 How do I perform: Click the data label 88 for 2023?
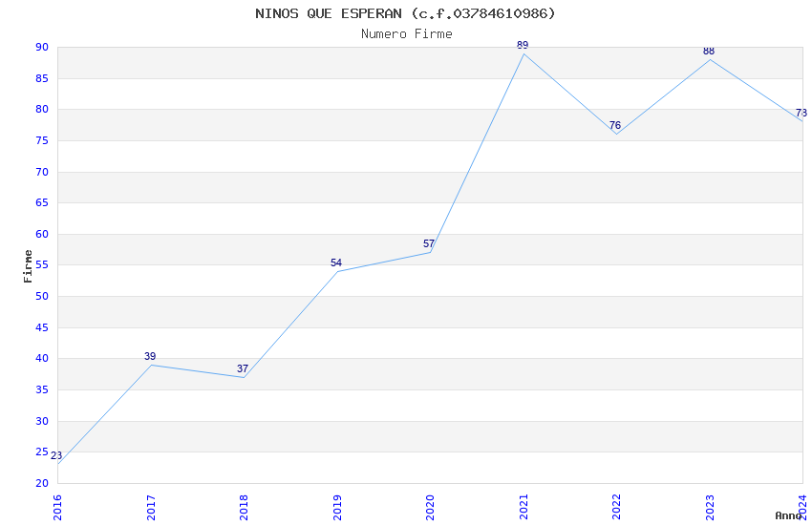[709, 52]
